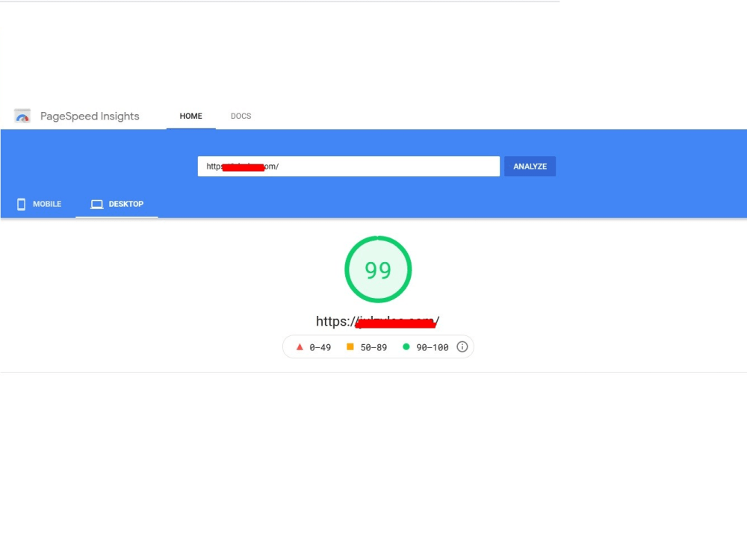This screenshot has width=747, height=560.
Task: Open the analyzed site URL below score
Action: point(377,321)
